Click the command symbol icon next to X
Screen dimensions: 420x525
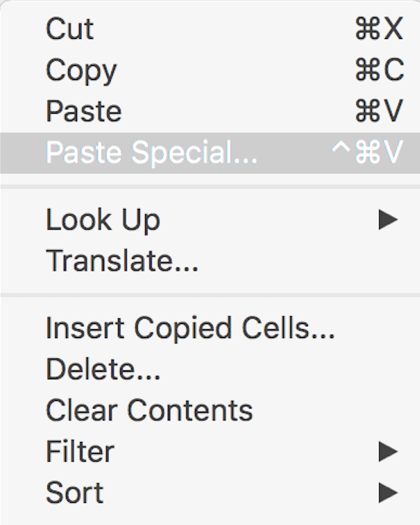point(368,29)
